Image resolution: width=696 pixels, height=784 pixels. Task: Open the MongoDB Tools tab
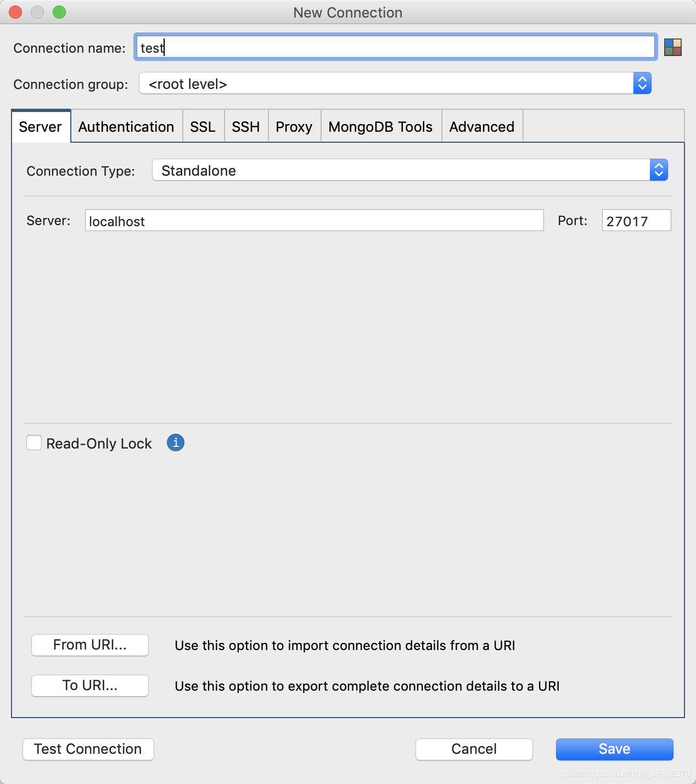pyautogui.click(x=380, y=126)
